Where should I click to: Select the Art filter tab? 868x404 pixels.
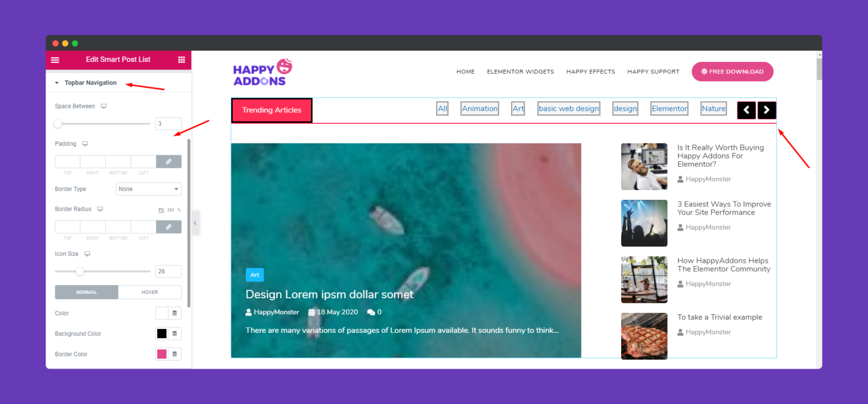519,109
